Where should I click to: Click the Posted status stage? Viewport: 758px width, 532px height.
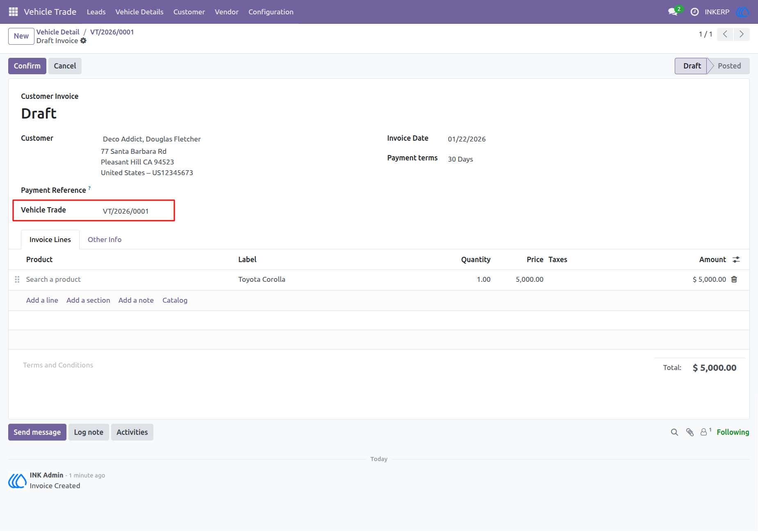[729, 66]
